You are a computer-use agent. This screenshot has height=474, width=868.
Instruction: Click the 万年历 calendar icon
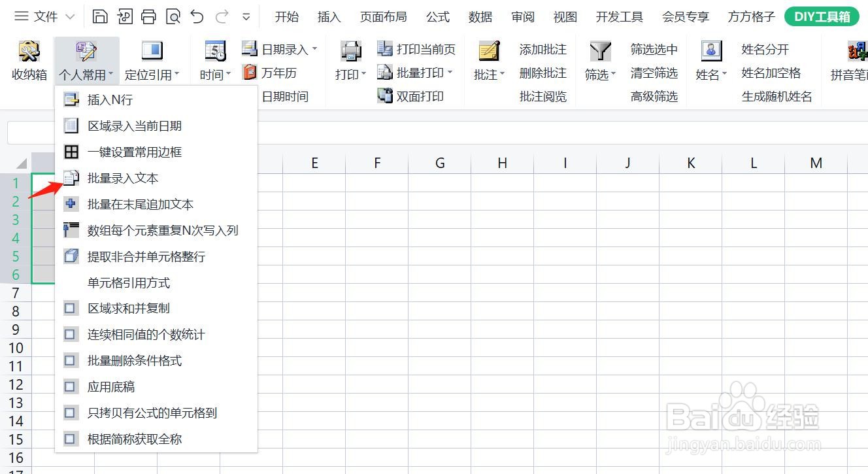point(249,72)
